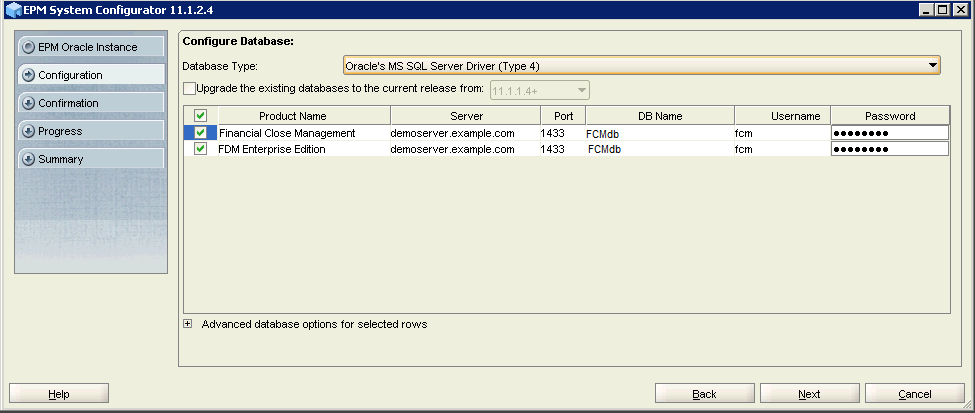This screenshot has height=413, width=975.
Task: Open the Database Type dropdown
Action: (933, 66)
